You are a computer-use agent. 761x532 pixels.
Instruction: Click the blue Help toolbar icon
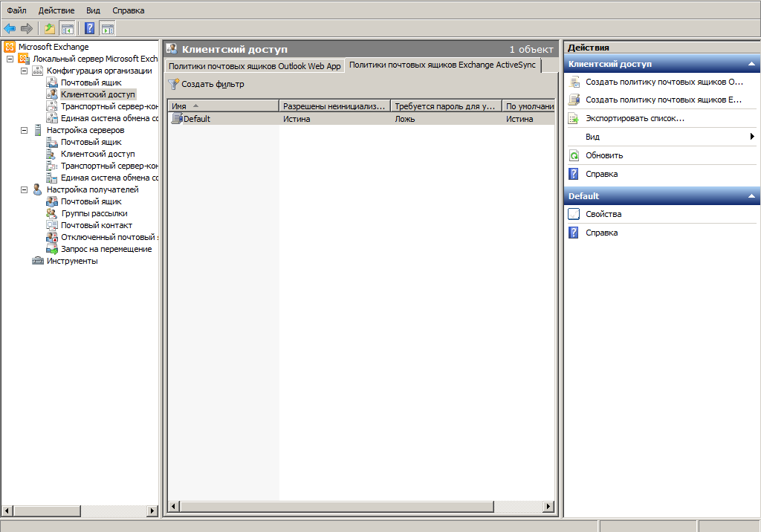(x=89, y=29)
